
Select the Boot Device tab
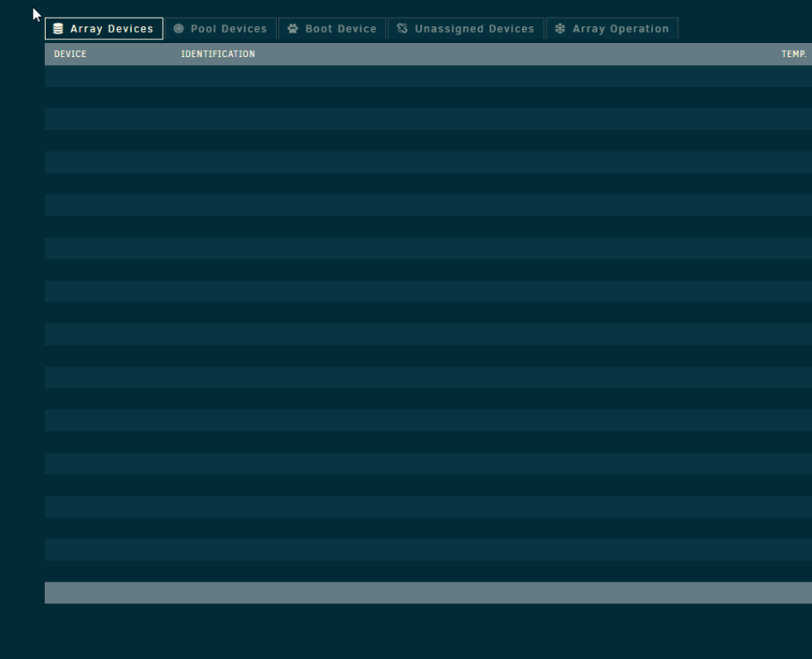click(332, 28)
